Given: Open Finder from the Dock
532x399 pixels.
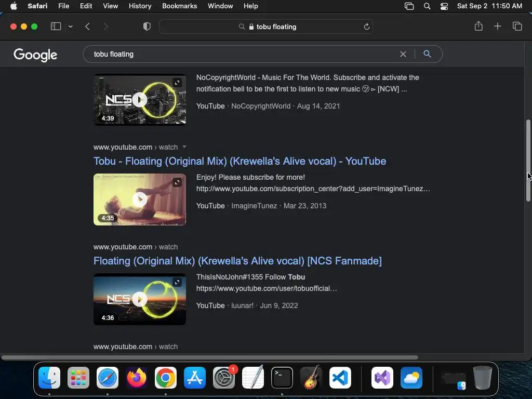Looking at the screenshot, I should click(49, 378).
